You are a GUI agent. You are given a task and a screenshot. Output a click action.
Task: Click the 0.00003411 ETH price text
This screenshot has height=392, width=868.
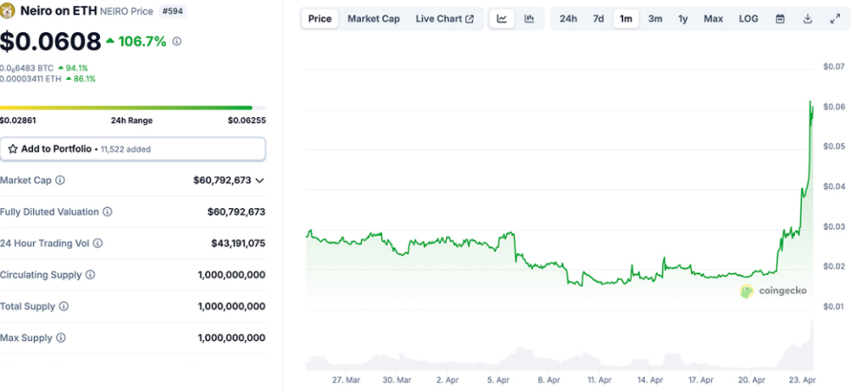point(31,79)
